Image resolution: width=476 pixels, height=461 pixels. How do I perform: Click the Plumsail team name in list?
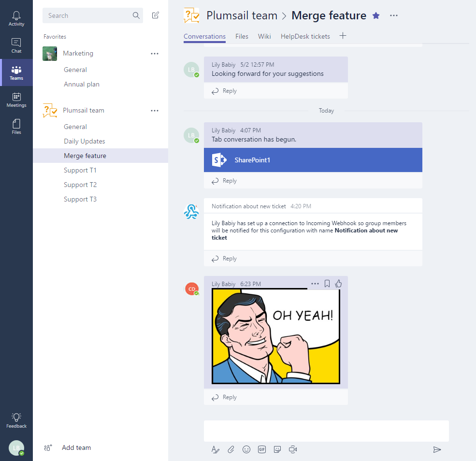point(84,111)
